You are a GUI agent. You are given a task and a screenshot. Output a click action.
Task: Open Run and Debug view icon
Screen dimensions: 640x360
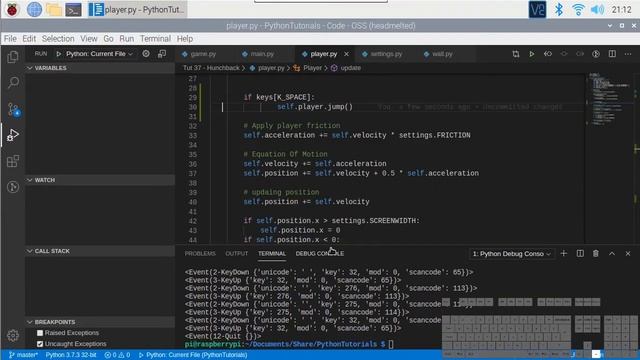click(13, 135)
